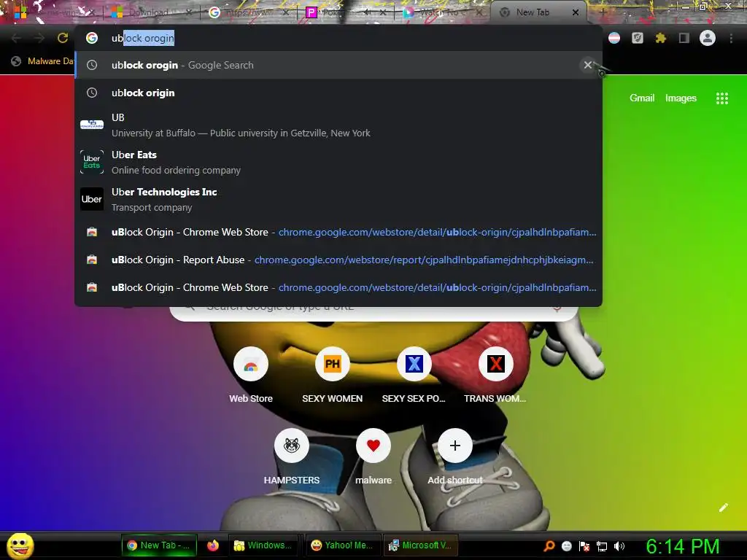
Task: Open the PH 'SEXY WOMEN' shortcut tile
Action: 332,375
